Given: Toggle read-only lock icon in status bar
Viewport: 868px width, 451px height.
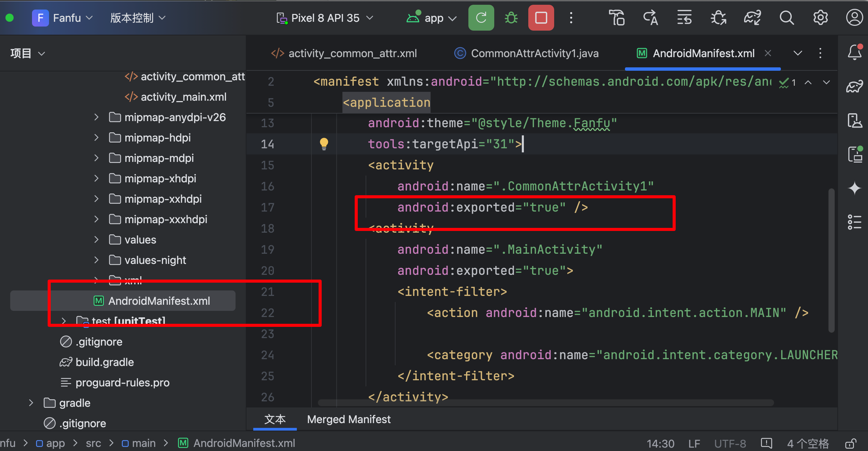Looking at the screenshot, I should [x=850, y=444].
